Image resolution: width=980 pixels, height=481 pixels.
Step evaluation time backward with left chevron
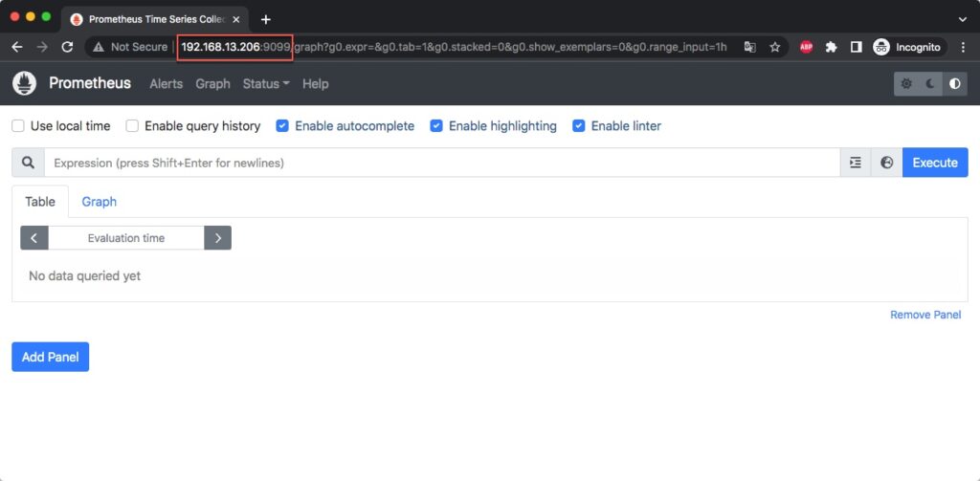click(x=34, y=238)
